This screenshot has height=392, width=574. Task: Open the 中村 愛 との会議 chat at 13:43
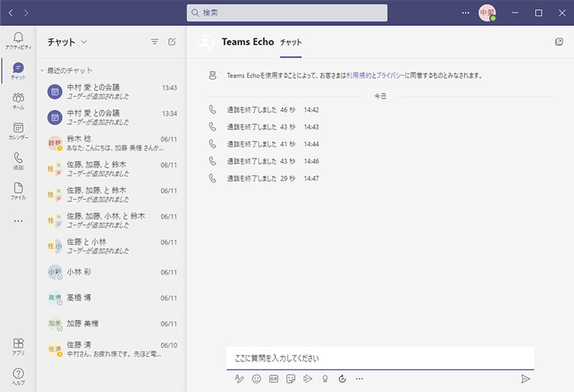pos(112,92)
